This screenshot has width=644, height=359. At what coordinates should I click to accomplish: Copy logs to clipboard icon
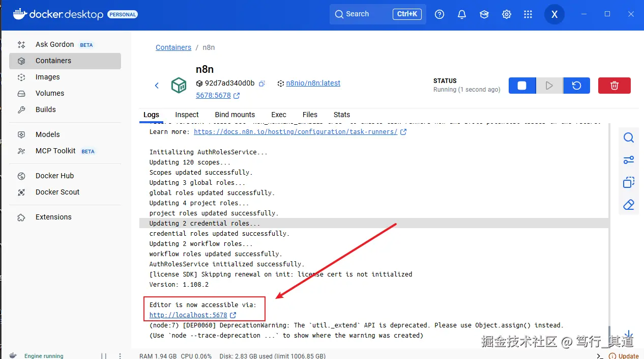coord(629,182)
